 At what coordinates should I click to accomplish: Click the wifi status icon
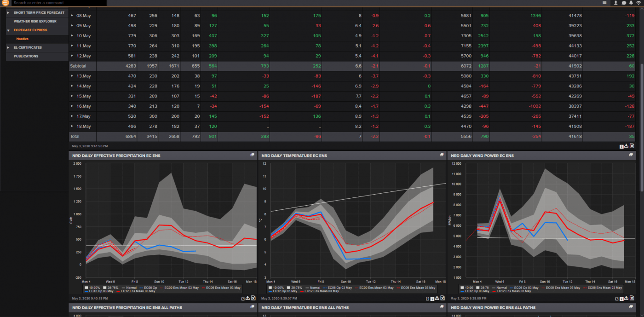(638, 3)
